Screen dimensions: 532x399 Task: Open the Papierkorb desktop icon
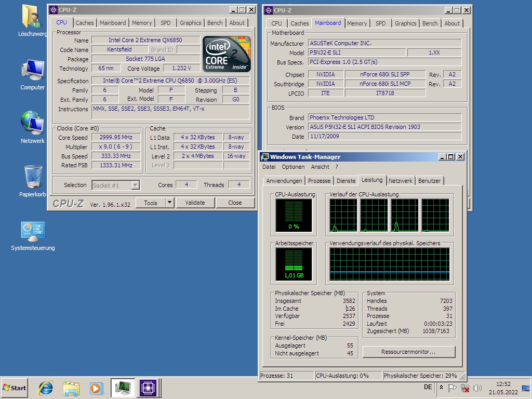(x=33, y=178)
